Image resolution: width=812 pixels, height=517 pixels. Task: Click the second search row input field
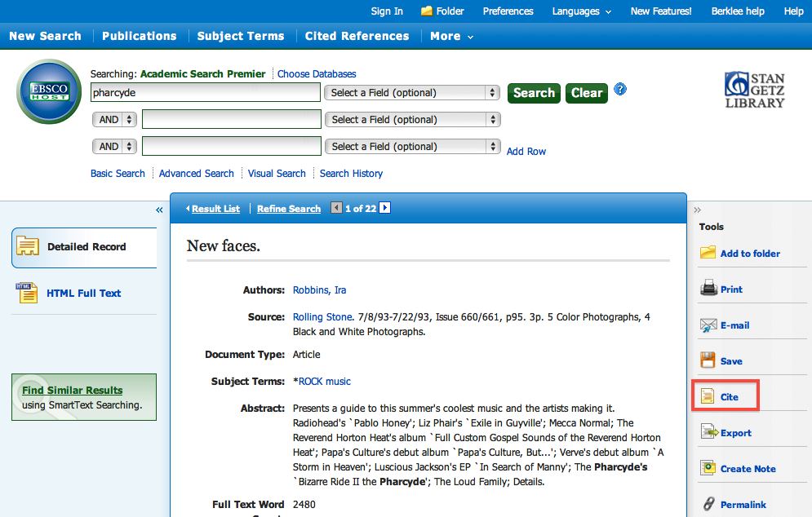(232, 120)
